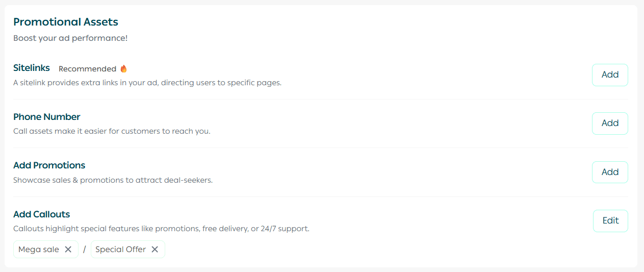Click the call assets description text
644x272 pixels.
click(112, 131)
